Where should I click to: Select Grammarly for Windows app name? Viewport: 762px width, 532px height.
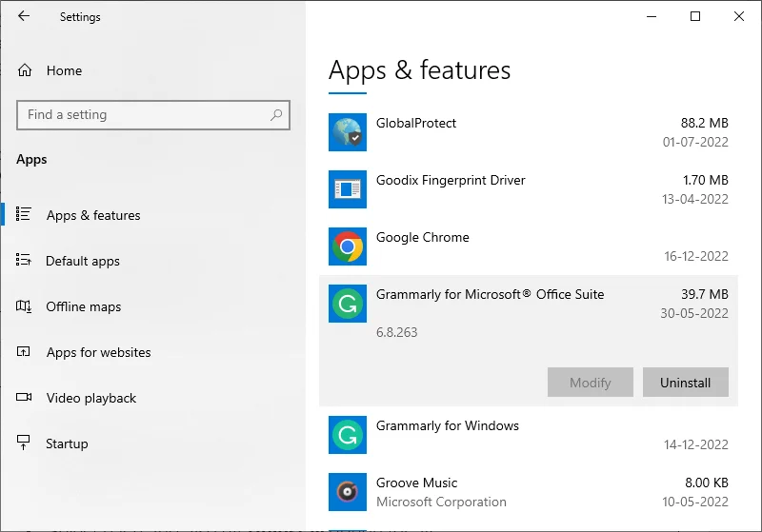[x=448, y=425]
